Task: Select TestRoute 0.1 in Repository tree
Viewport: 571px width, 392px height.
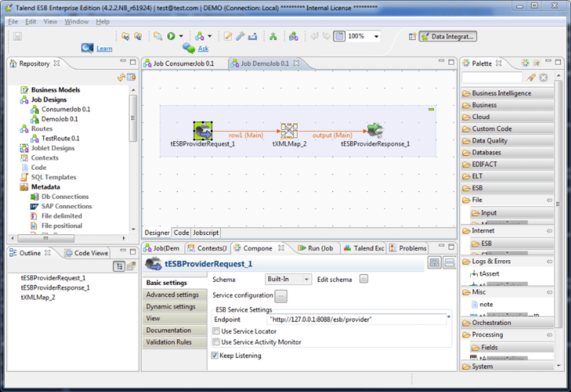Action: tap(60, 138)
